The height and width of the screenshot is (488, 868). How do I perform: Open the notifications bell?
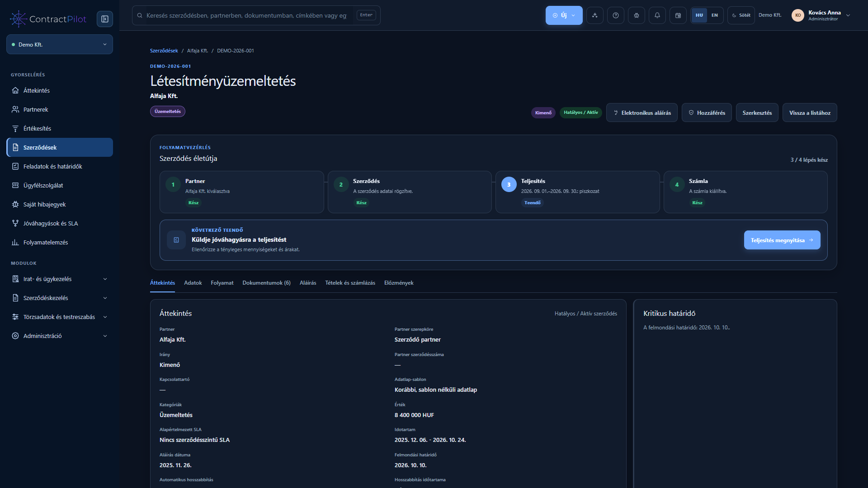(x=657, y=15)
